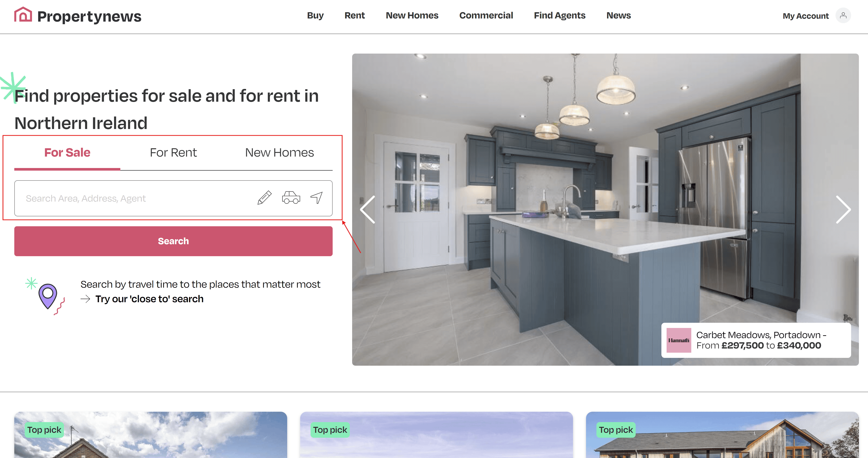Open the first Top pick property thumbnail
Image resolution: width=868 pixels, height=458 pixels.
coord(151,435)
